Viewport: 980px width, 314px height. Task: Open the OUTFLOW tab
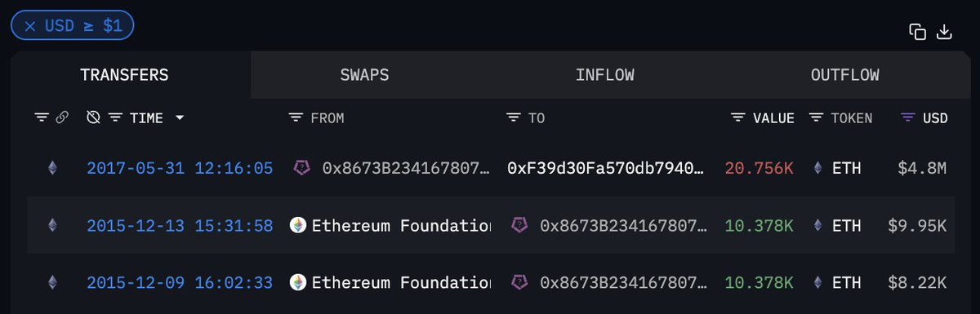point(844,75)
